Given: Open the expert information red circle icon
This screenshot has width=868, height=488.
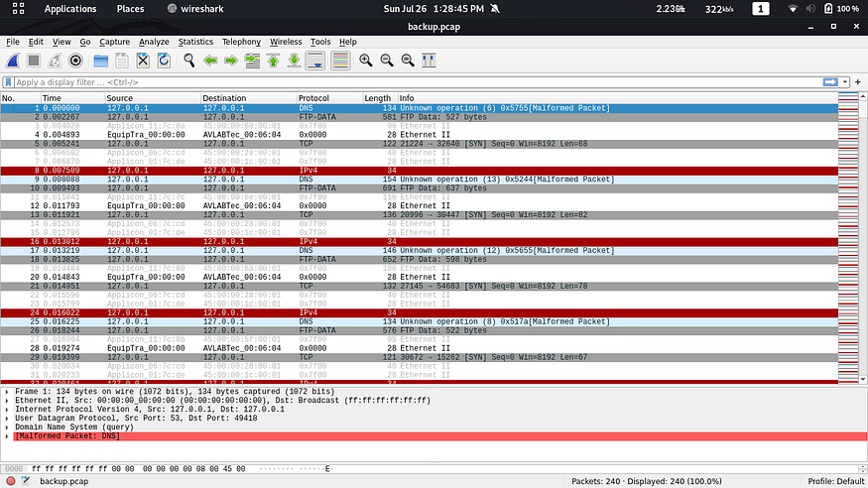Looking at the screenshot, I should tap(11, 481).
